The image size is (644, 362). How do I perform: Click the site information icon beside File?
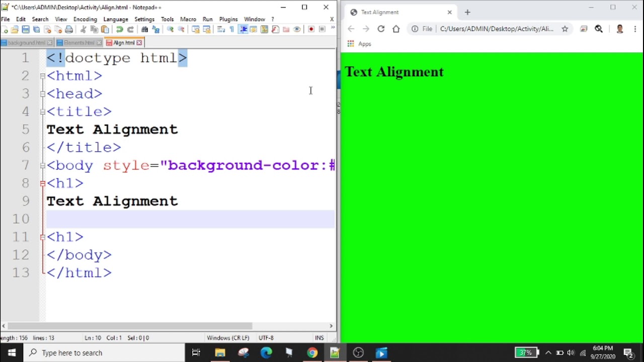415,29
